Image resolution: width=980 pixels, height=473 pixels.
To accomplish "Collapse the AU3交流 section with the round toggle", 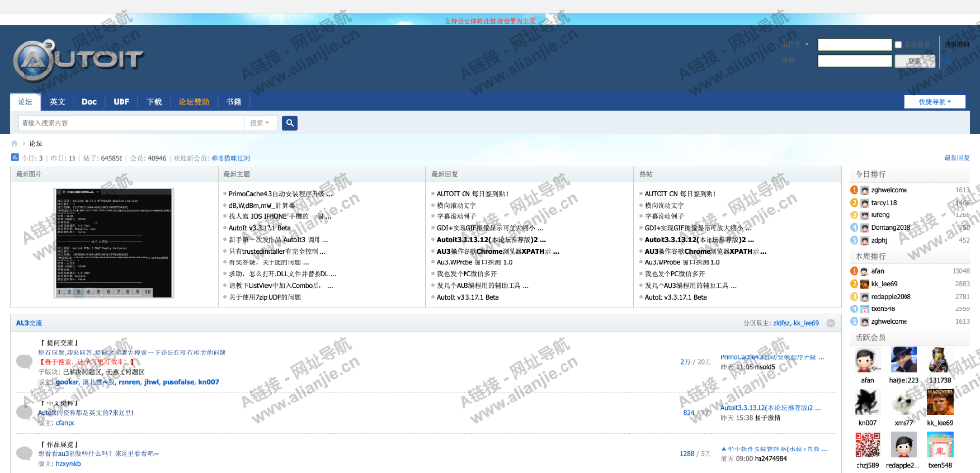I will [831, 323].
